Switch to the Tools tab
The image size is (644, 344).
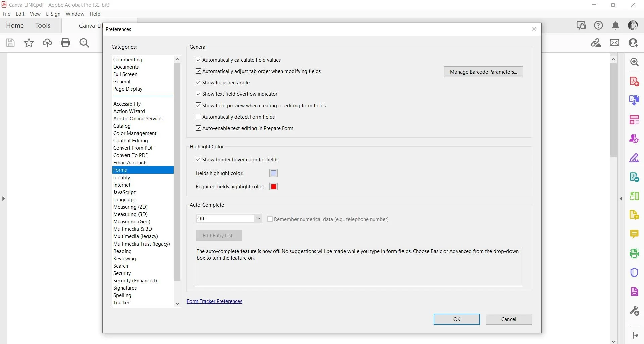(43, 25)
